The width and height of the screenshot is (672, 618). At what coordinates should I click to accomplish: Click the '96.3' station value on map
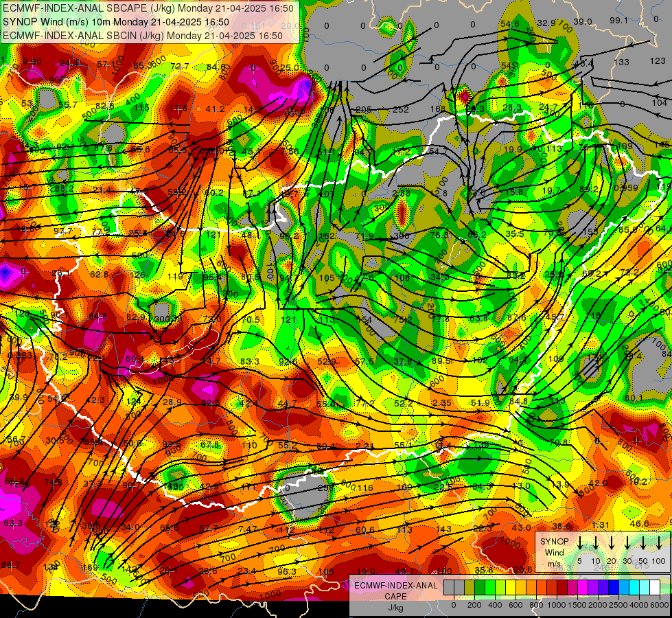tap(287, 572)
